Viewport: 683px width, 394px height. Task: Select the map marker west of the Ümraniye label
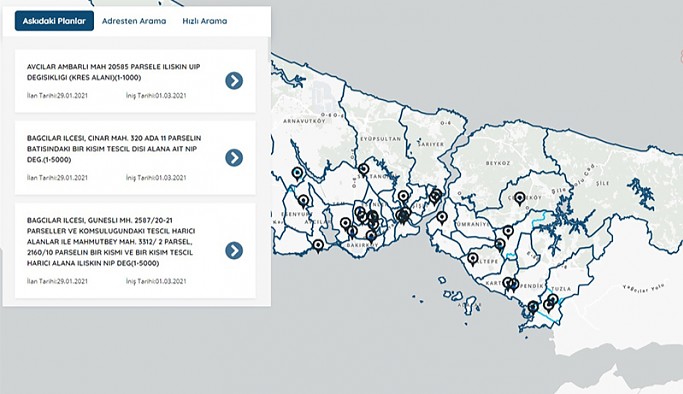[x=442, y=218]
